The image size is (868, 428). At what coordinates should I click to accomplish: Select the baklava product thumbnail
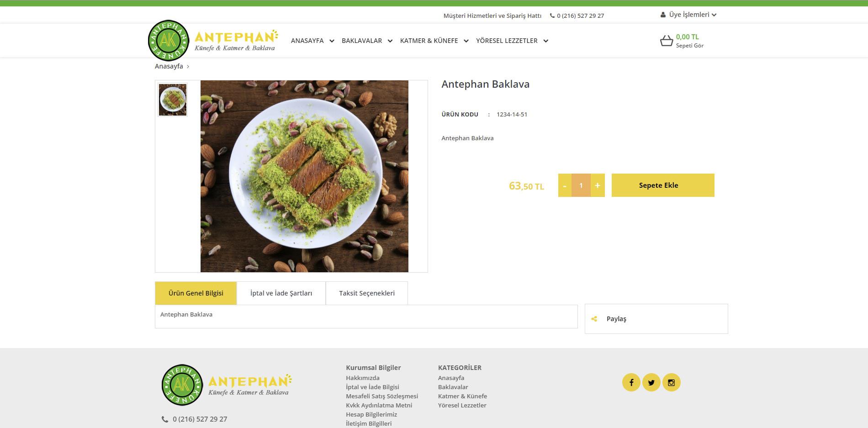coord(173,100)
